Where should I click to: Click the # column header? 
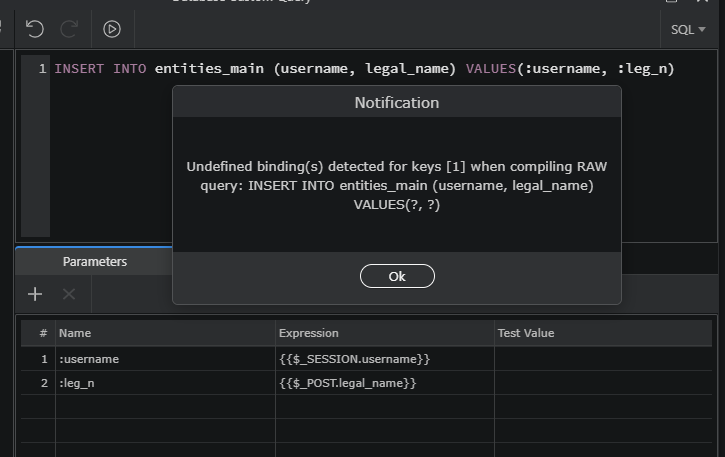[x=38, y=333]
